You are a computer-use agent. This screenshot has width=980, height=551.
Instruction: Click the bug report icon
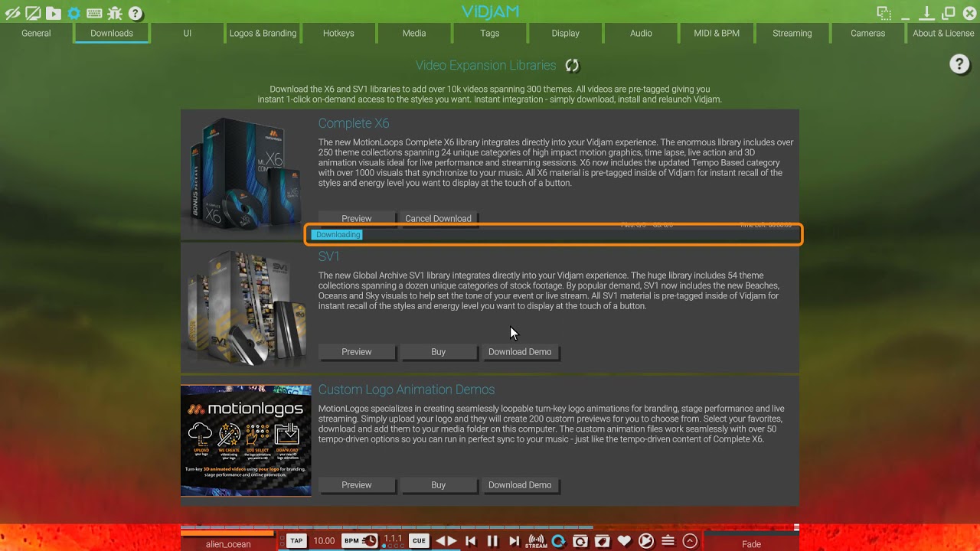(115, 13)
